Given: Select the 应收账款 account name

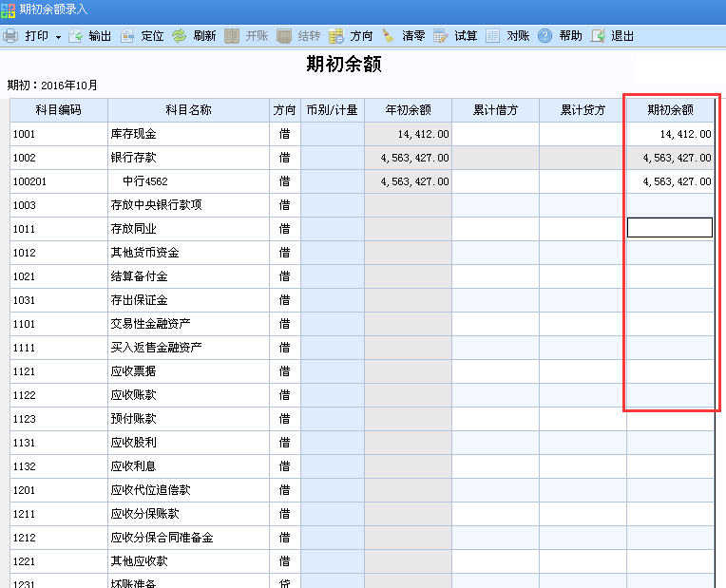Looking at the screenshot, I should pos(133,395).
